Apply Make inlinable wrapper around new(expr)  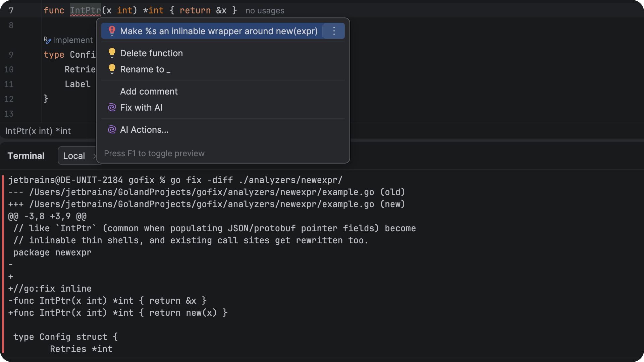point(212,31)
